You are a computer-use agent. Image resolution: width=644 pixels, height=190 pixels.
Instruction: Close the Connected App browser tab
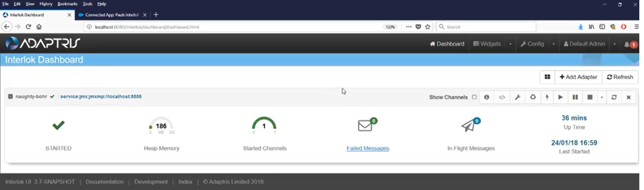coord(145,15)
